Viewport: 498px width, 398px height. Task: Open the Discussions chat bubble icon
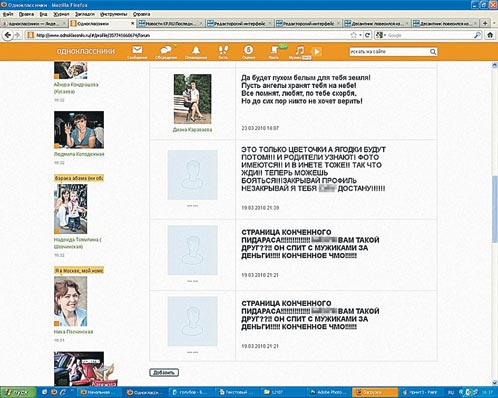(x=166, y=50)
